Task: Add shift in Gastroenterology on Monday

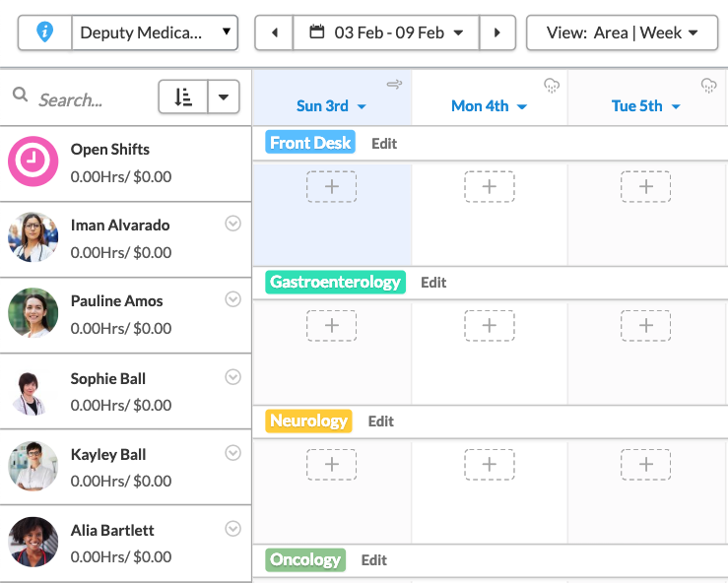Action: [490, 325]
